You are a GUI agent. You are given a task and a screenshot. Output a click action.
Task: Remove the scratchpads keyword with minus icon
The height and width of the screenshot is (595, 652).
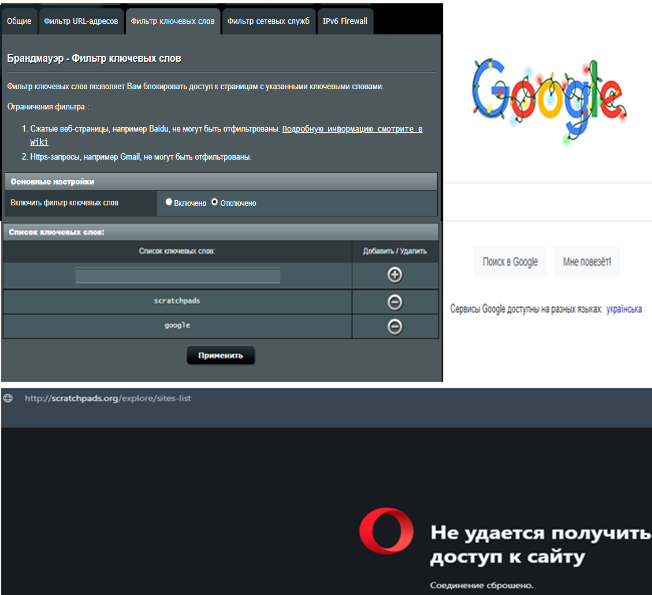click(x=394, y=301)
